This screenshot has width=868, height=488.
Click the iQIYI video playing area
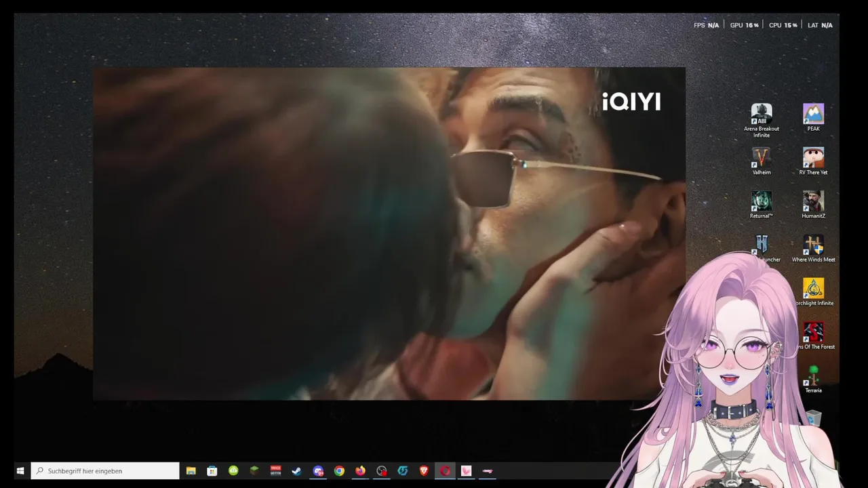pyautogui.click(x=389, y=233)
